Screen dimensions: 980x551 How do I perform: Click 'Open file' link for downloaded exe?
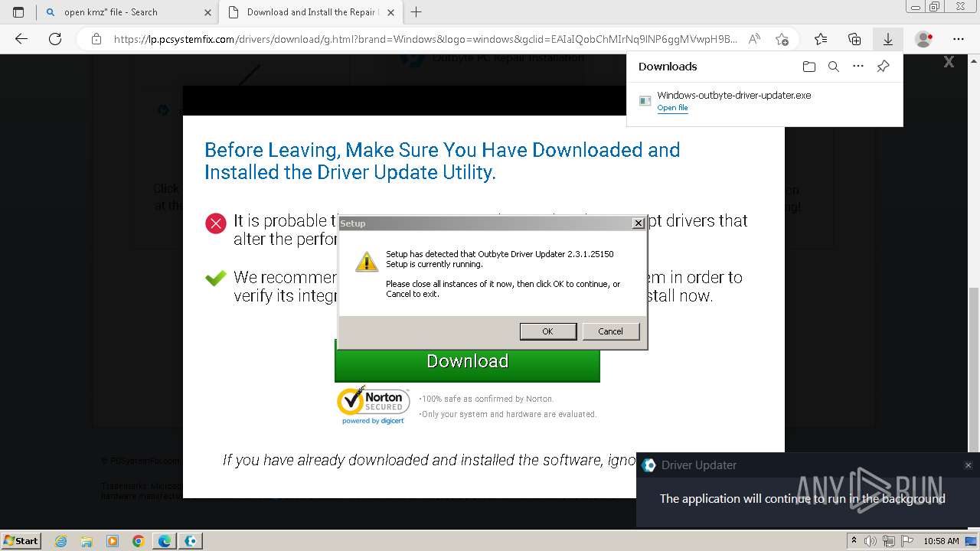672,108
